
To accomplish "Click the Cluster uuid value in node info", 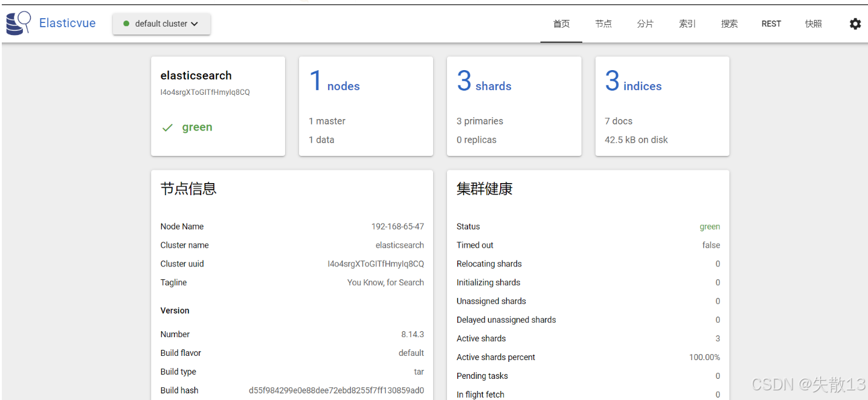I will 376,264.
